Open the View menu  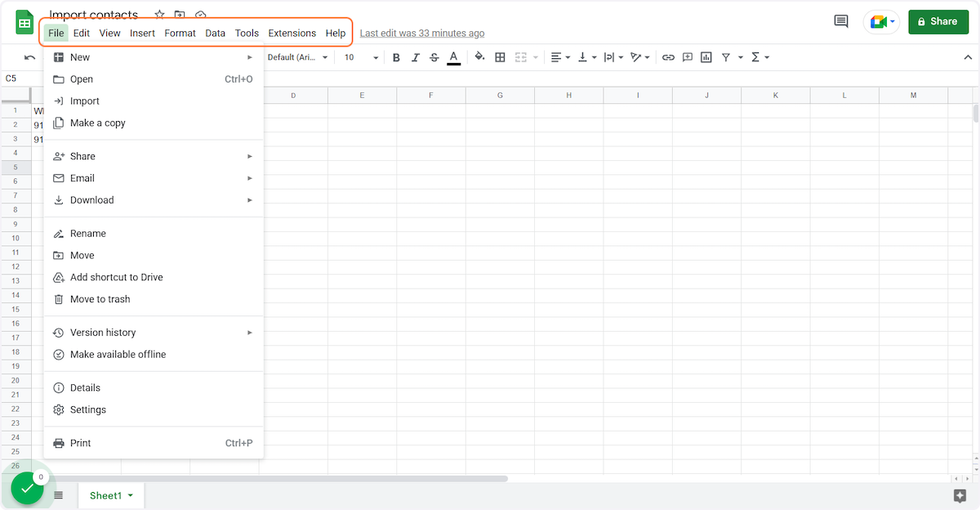pos(109,34)
